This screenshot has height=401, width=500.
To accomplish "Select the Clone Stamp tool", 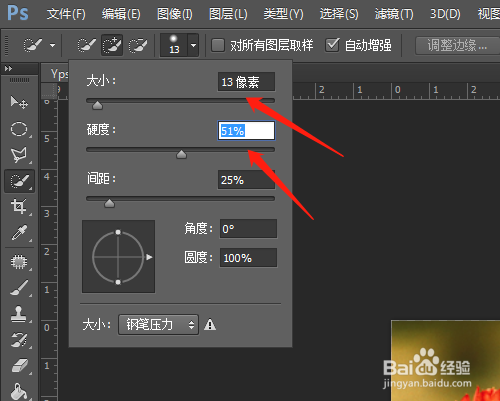I will (x=19, y=314).
